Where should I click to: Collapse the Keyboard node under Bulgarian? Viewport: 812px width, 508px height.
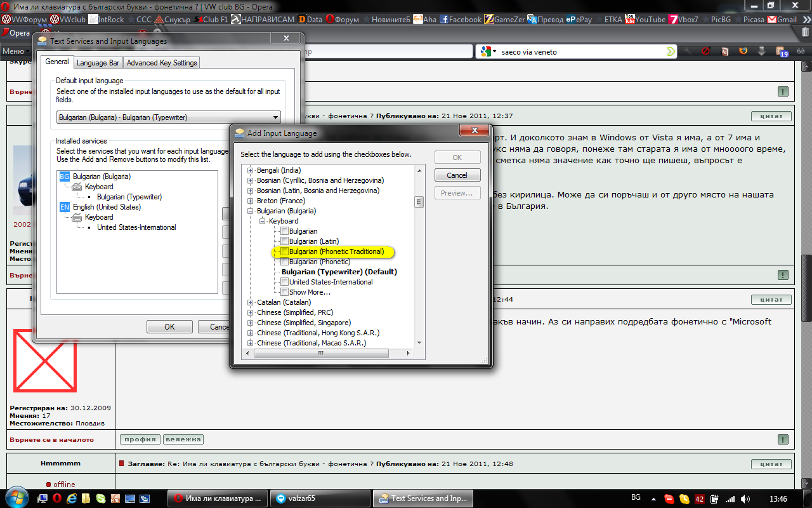(x=263, y=221)
